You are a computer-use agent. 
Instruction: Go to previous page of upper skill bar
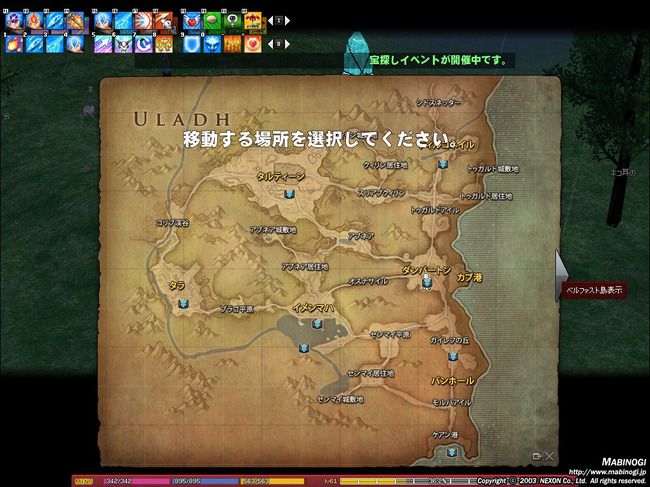point(270,20)
